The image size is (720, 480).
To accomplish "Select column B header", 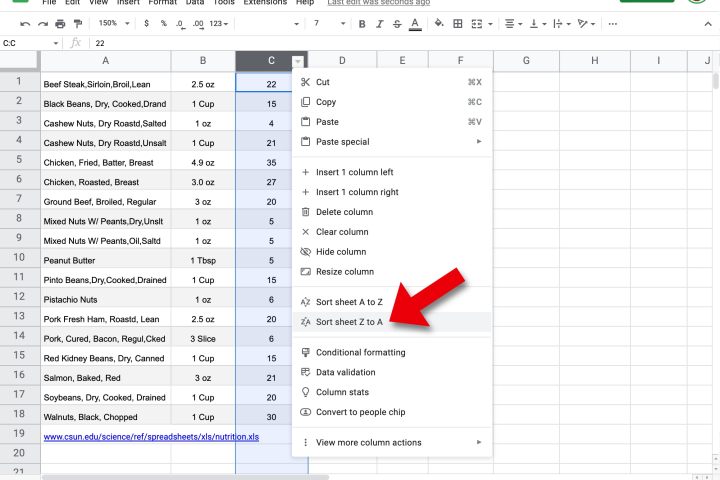I will pyautogui.click(x=203, y=61).
